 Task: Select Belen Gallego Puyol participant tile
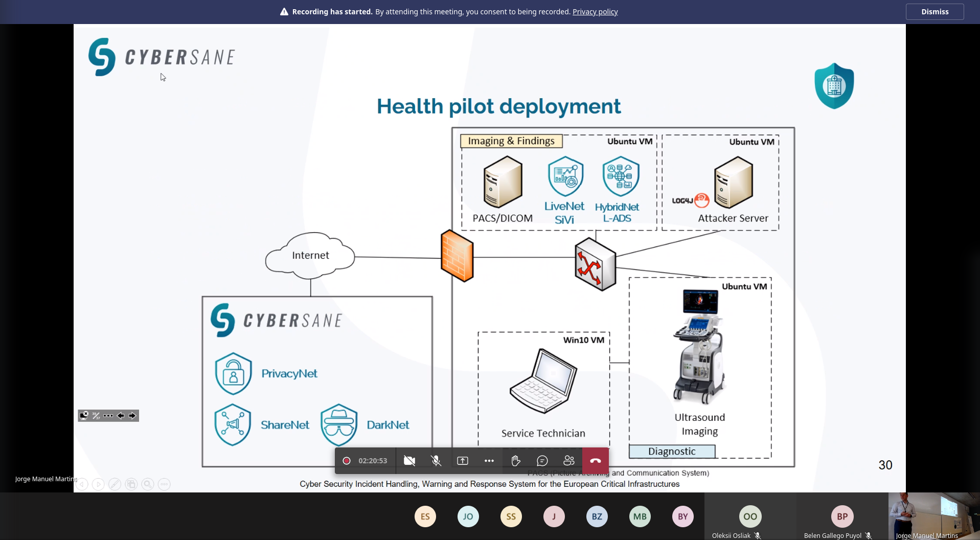842,516
